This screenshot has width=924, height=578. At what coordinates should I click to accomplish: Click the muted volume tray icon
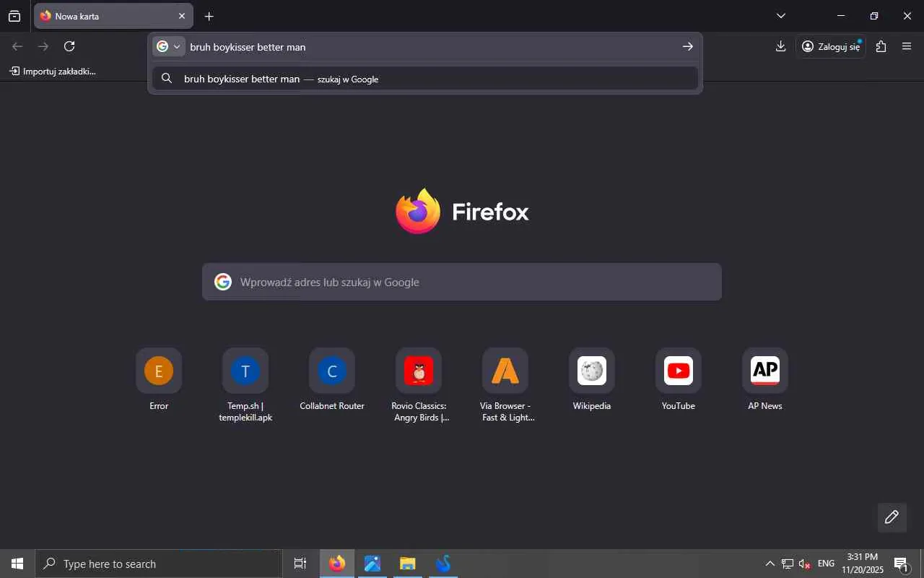805,564
